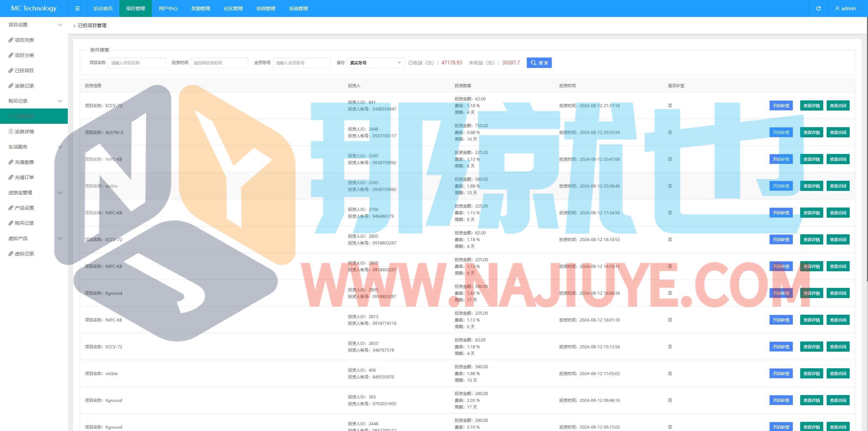Open 已投项目 sidebar item
The height and width of the screenshot is (431, 868).
(x=24, y=71)
